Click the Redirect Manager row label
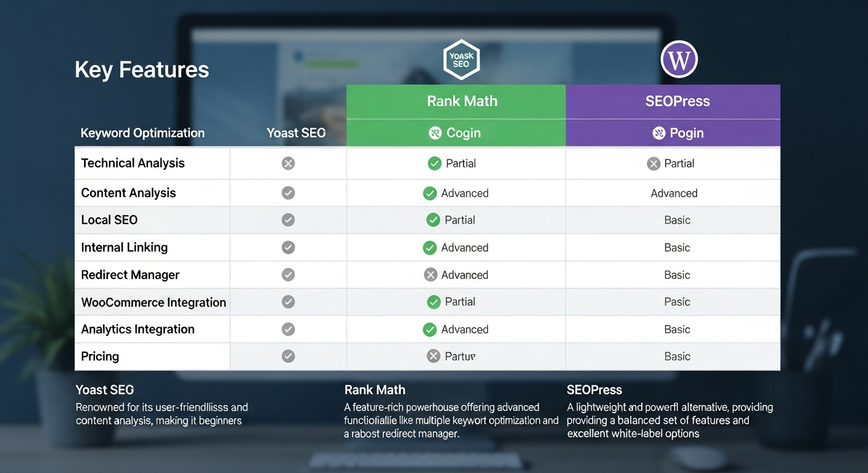This screenshot has height=473, width=868. pyautogui.click(x=130, y=275)
